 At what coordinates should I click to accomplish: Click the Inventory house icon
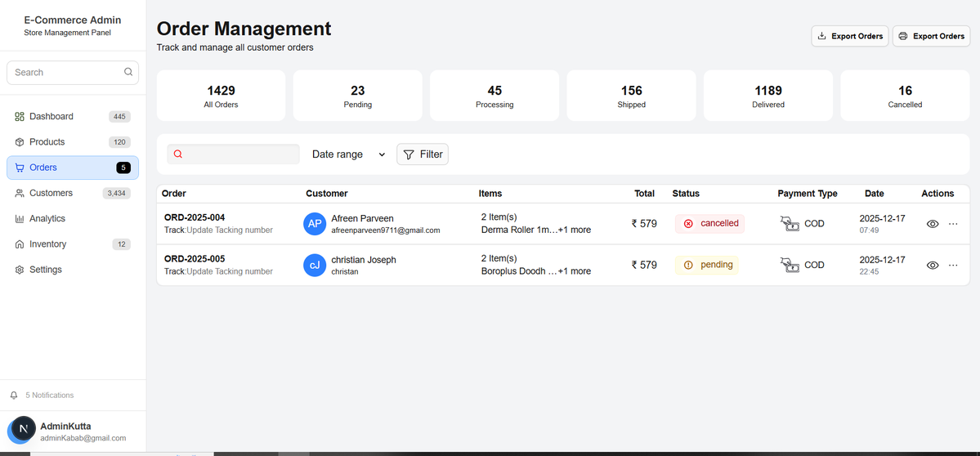click(x=20, y=244)
